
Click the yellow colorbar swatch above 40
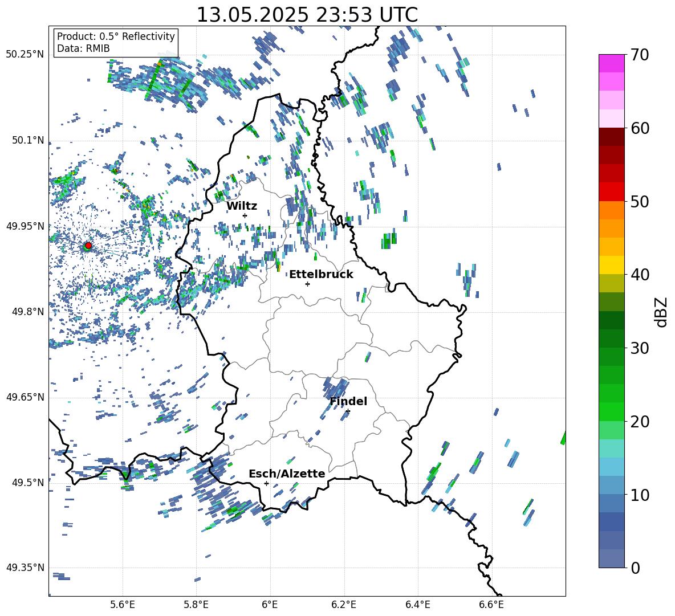pos(611,265)
